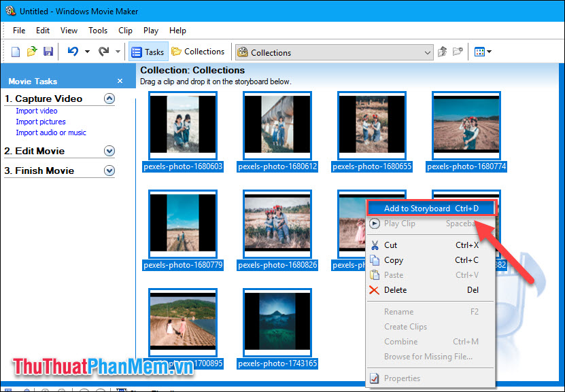Viewport: 565px width, 392px height.
Task: Toggle the Collections pane
Action: pos(199,51)
